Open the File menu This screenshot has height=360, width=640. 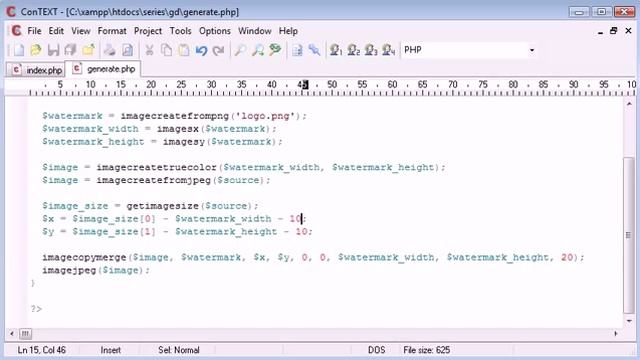click(34, 31)
